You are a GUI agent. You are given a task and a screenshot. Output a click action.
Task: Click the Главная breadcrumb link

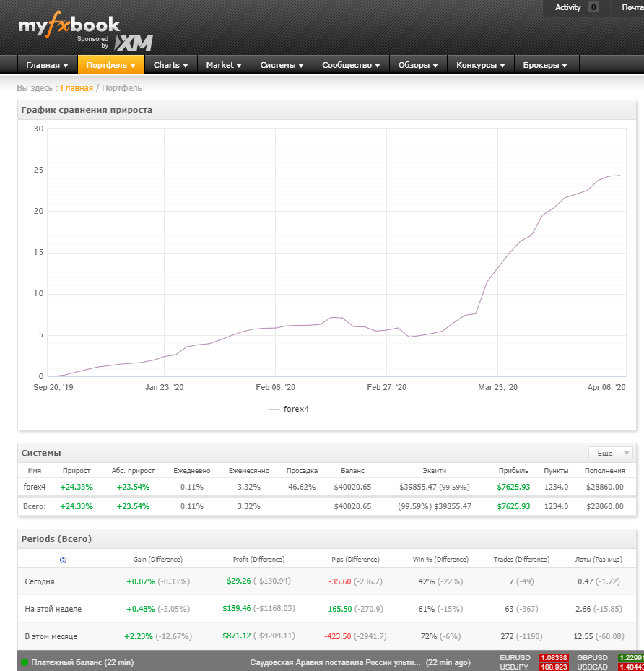[x=77, y=87]
